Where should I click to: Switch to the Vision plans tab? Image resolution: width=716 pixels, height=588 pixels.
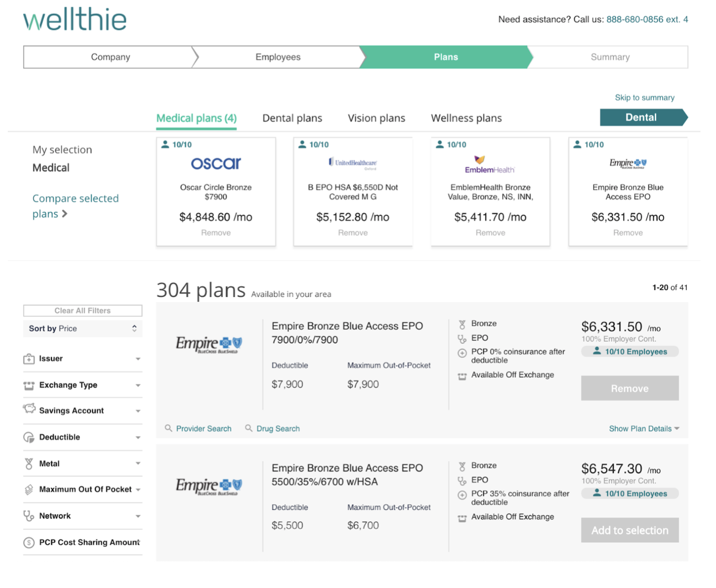(x=376, y=118)
